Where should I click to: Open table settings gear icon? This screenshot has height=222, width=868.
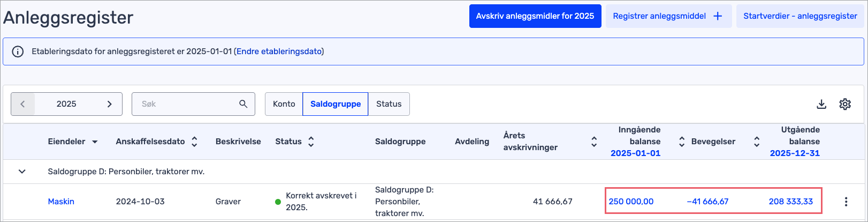tap(845, 104)
